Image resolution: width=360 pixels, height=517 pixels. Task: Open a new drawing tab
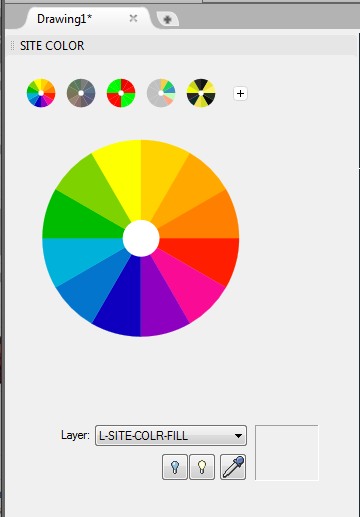tap(168, 20)
